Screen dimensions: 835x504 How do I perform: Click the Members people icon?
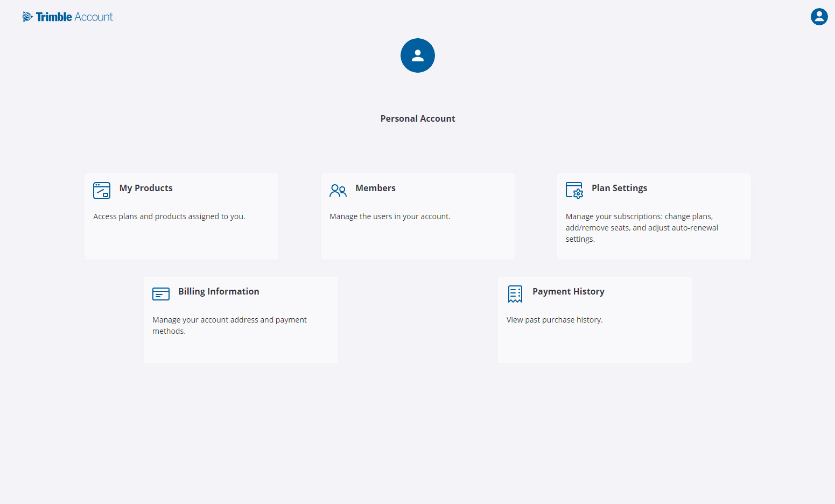(x=338, y=191)
